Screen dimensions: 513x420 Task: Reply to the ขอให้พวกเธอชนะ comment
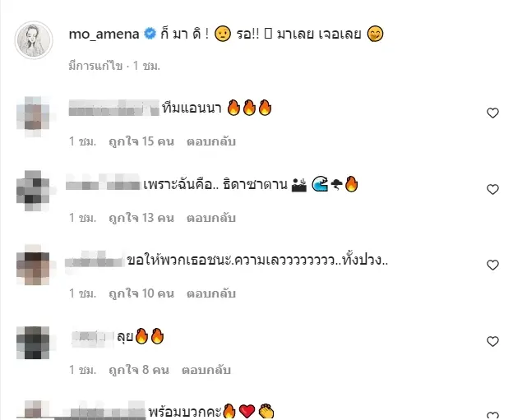pos(211,293)
